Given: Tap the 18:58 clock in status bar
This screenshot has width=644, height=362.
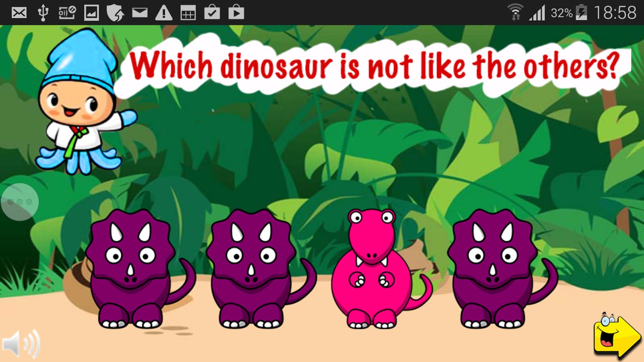Looking at the screenshot, I should click(x=615, y=13).
